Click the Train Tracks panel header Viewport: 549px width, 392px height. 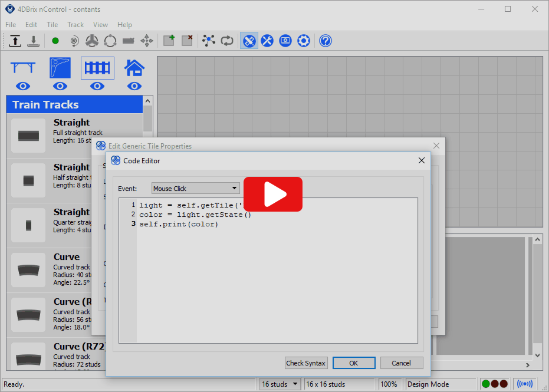pyautogui.click(x=74, y=105)
